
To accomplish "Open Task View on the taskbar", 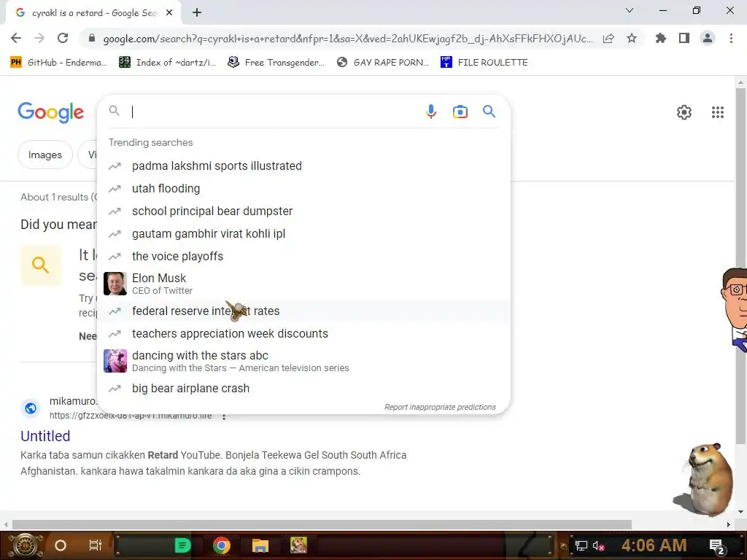I will (x=96, y=545).
